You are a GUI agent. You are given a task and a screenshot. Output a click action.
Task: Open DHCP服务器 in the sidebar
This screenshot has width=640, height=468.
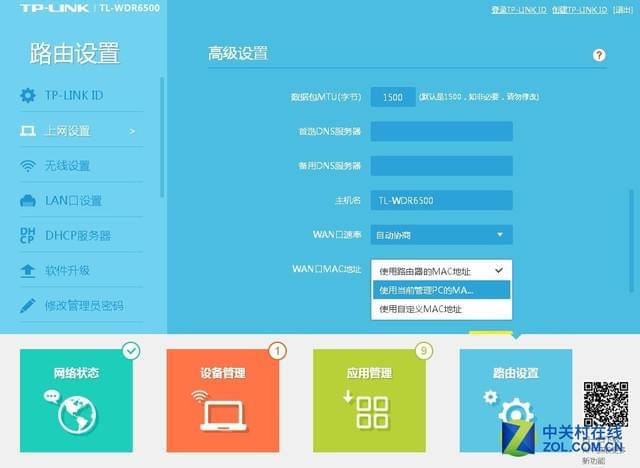point(82,235)
